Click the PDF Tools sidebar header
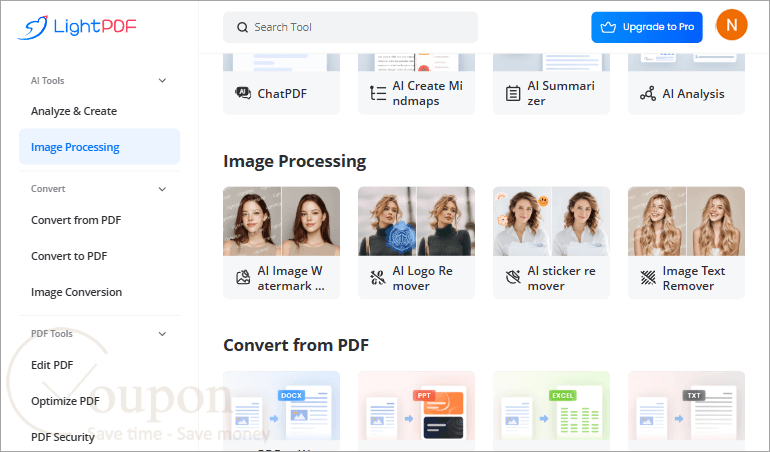 click(x=52, y=334)
